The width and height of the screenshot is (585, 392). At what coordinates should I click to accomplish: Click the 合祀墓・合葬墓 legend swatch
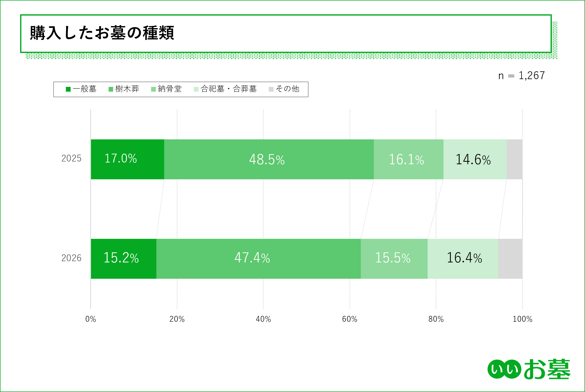click(x=196, y=89)
